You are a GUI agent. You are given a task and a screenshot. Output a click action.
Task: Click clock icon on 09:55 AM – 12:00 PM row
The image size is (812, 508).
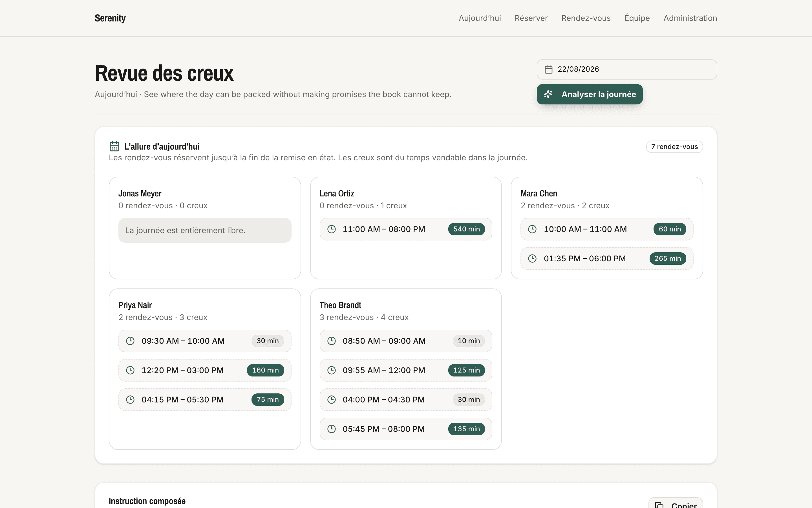[331, 370]
